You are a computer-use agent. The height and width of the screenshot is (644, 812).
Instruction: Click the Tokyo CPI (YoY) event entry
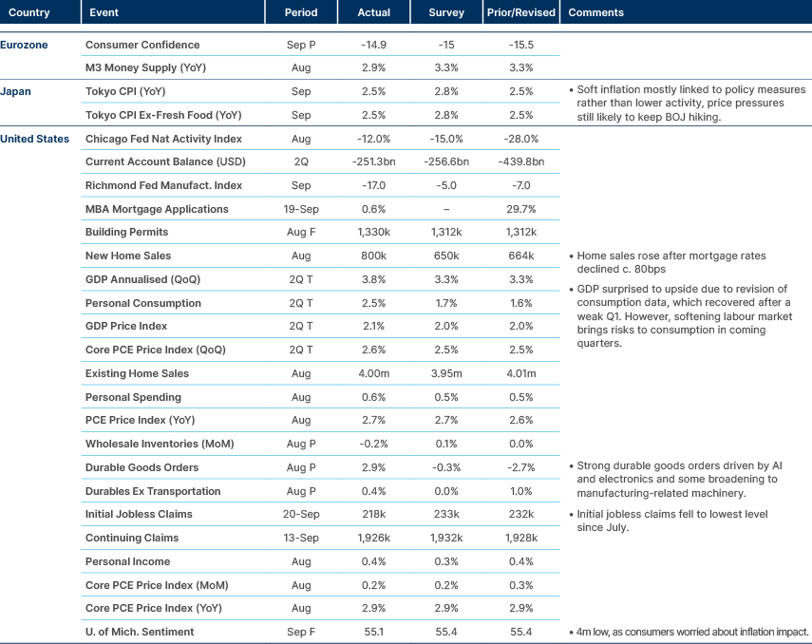click(124, 91)
